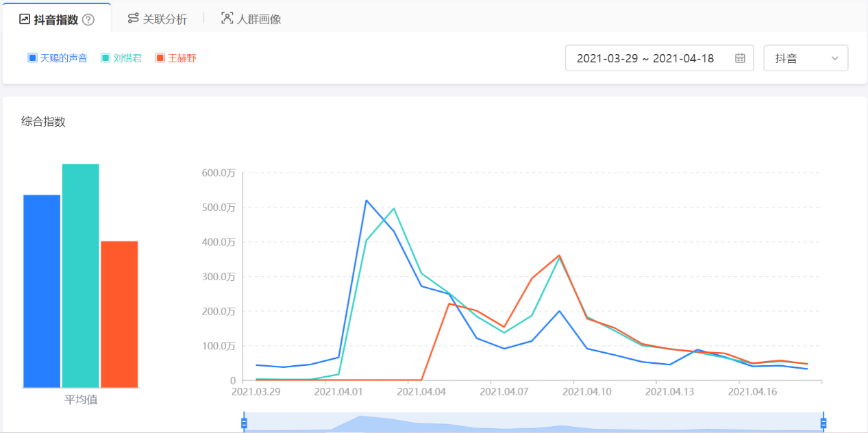Click the 天赐的声音 legend label

pos(64,58)
